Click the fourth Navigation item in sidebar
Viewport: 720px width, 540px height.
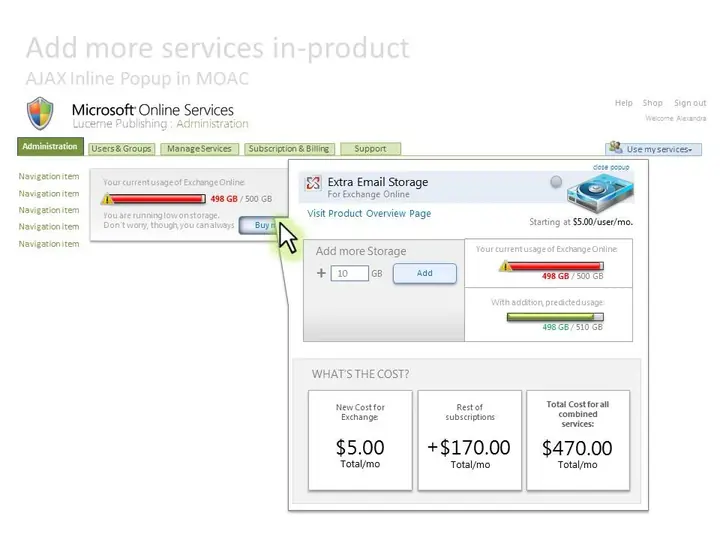click(49, 226)
